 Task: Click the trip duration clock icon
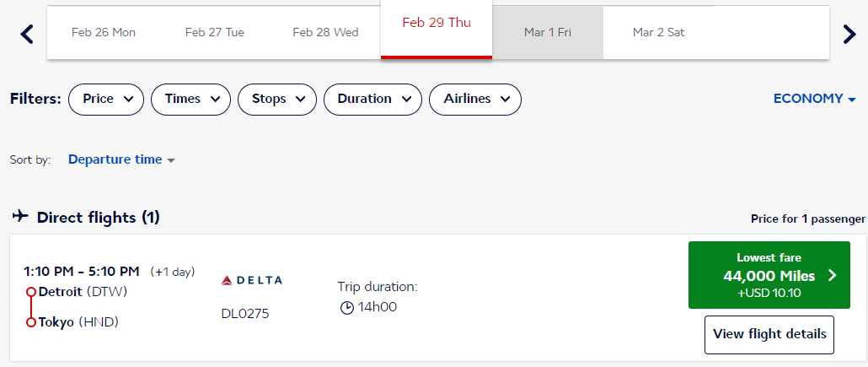pyautogui.click(x=346, y=307)
